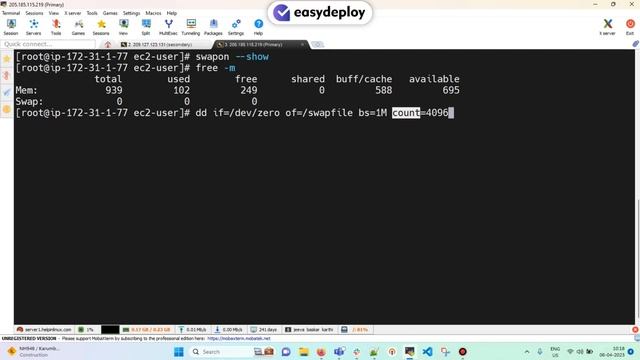This screenshot has height=360, width=640.
Task: Open the View toolbar icon
Action: point(123,27)
